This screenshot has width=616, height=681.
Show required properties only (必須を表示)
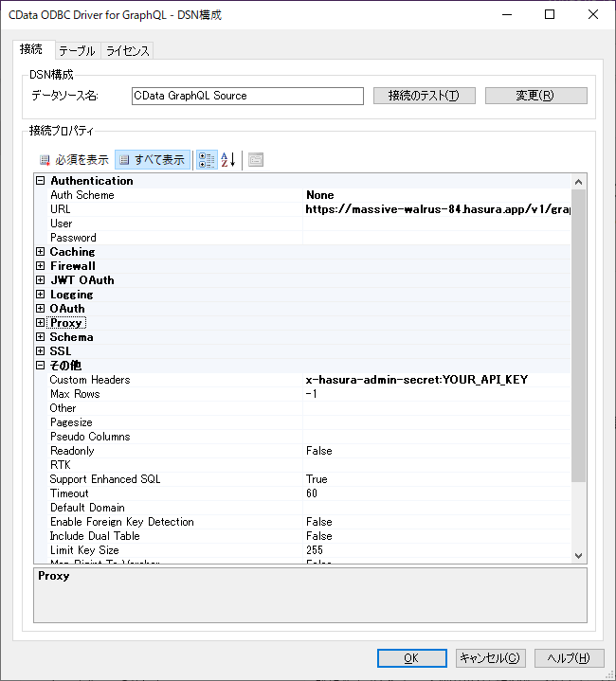[73, 160]
